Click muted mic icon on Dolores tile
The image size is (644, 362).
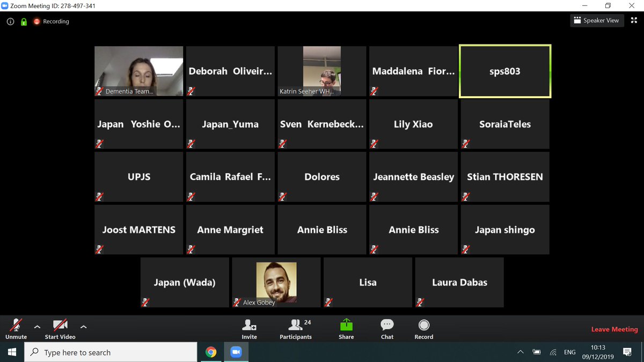282,196
